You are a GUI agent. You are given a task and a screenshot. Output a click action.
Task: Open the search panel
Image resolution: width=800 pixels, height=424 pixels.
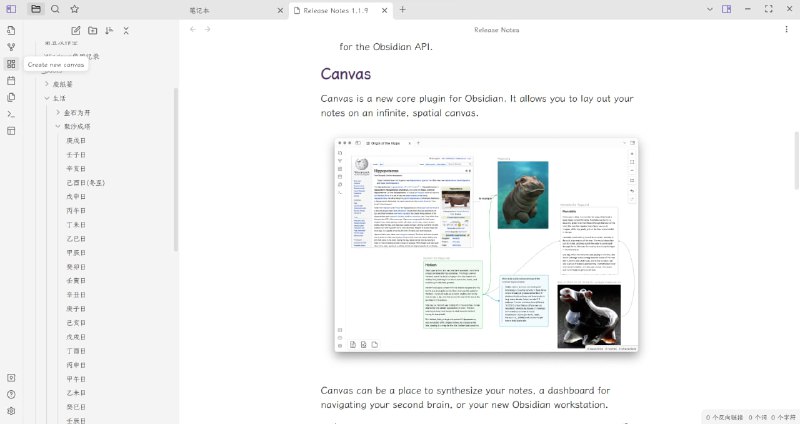[x=55, y=9]
